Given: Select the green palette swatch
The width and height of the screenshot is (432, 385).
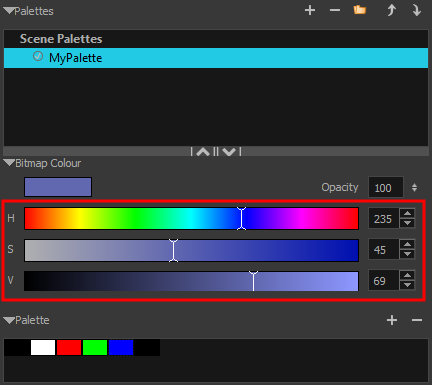Looking at the screenshot, I should (95, 347).
